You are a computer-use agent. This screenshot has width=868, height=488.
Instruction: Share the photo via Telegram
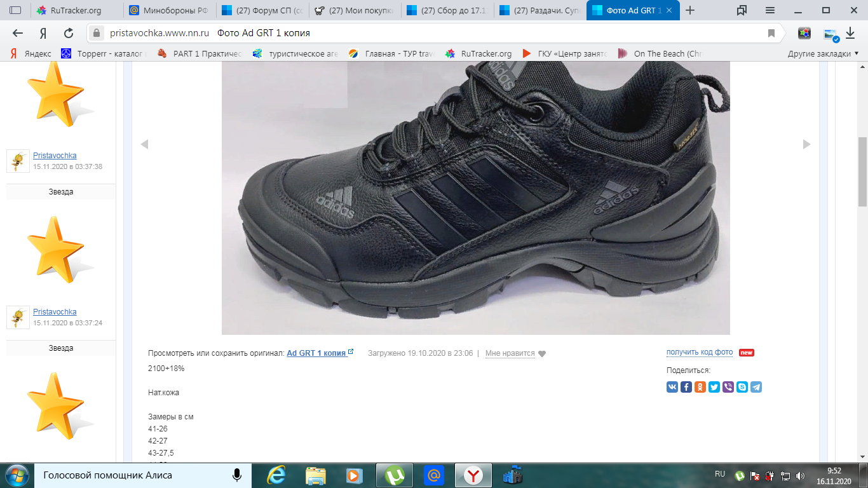pyautogui.click(x=756, y=387)
